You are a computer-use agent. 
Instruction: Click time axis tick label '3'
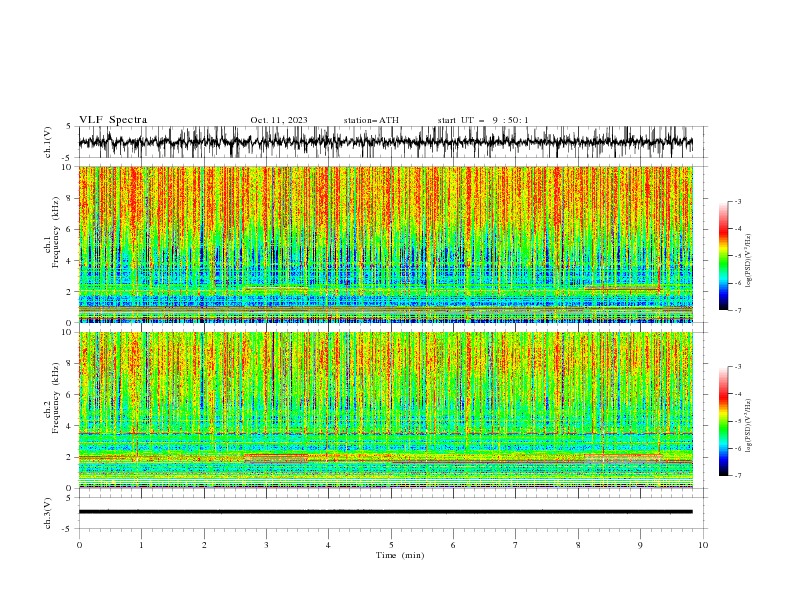click(266, 545)
